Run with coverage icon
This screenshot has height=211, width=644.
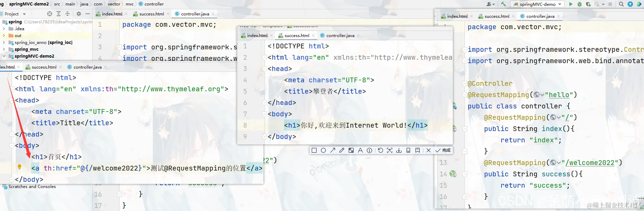pyautogui.click(x=588, y=4)
